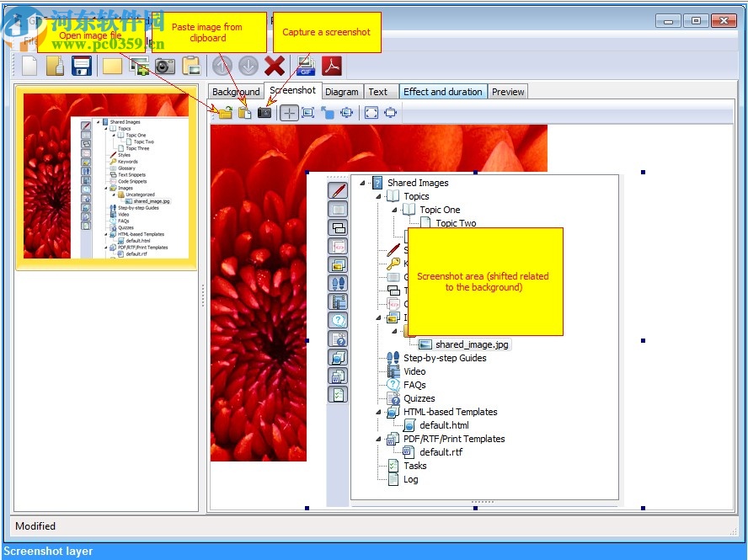
Task: Add a slide from camera capture
Action: tap(165, 66)
